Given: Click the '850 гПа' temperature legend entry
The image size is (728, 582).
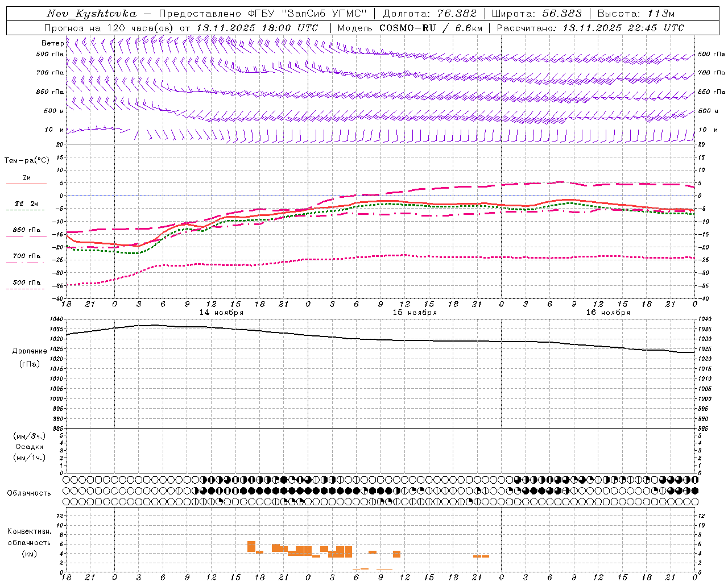Looking at the screenshot, I should tap(27, 230).
